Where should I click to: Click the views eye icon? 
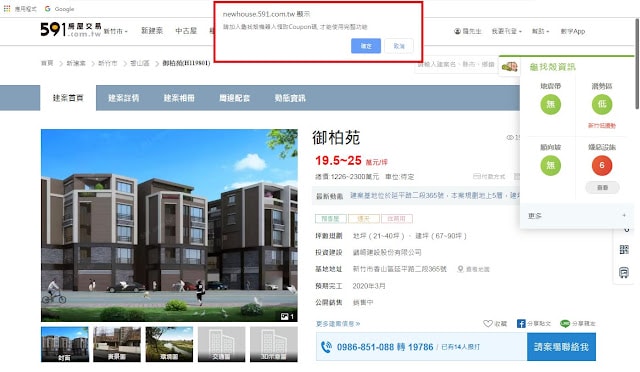(510, 138)
